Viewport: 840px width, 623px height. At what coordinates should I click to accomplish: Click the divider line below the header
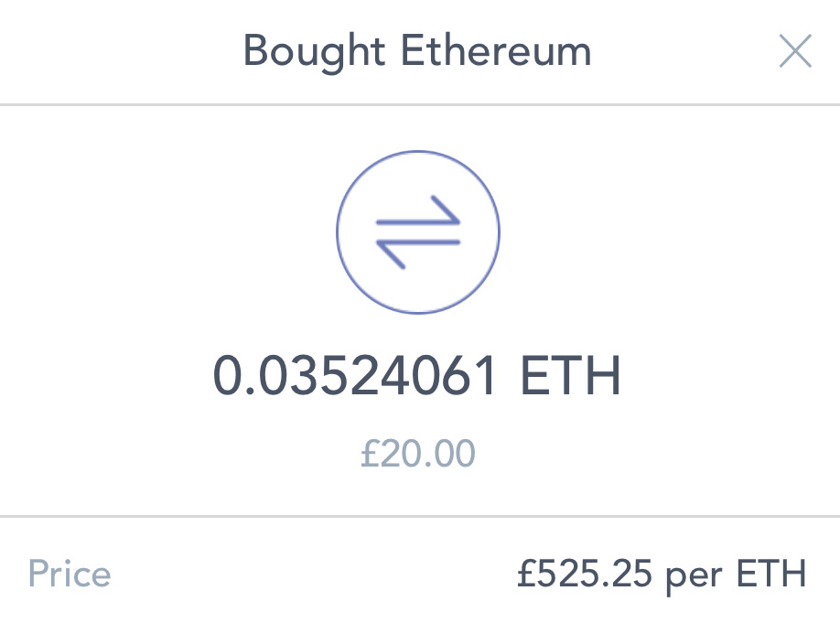(x=420, y=105)
